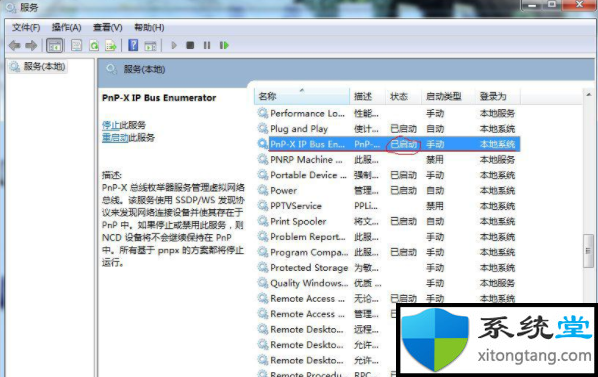Click the Stop service square button

click(x=190, y=46)
